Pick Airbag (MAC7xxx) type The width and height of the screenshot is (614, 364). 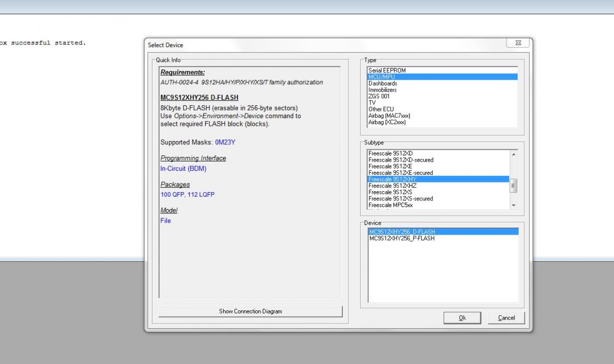coord(443,116)
